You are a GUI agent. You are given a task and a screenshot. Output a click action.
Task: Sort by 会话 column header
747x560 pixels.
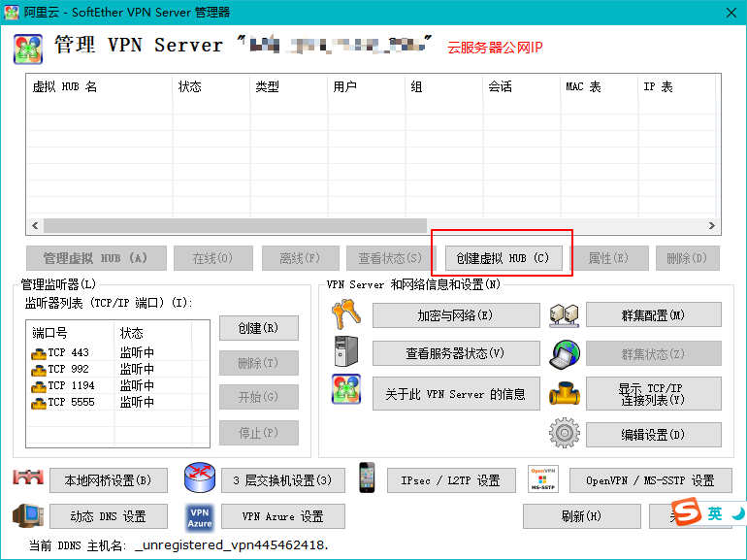pos(522,86)
